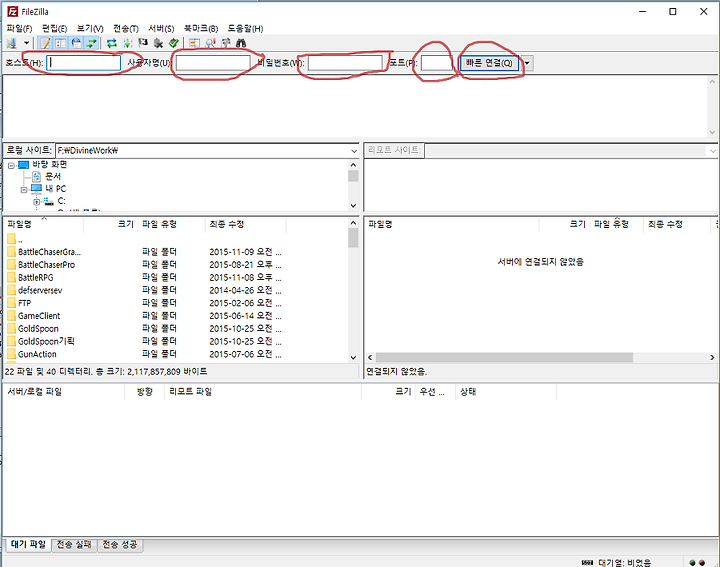Focus the 사용자명(U) username field
The image size is (720, 567).
coord(213,62)
